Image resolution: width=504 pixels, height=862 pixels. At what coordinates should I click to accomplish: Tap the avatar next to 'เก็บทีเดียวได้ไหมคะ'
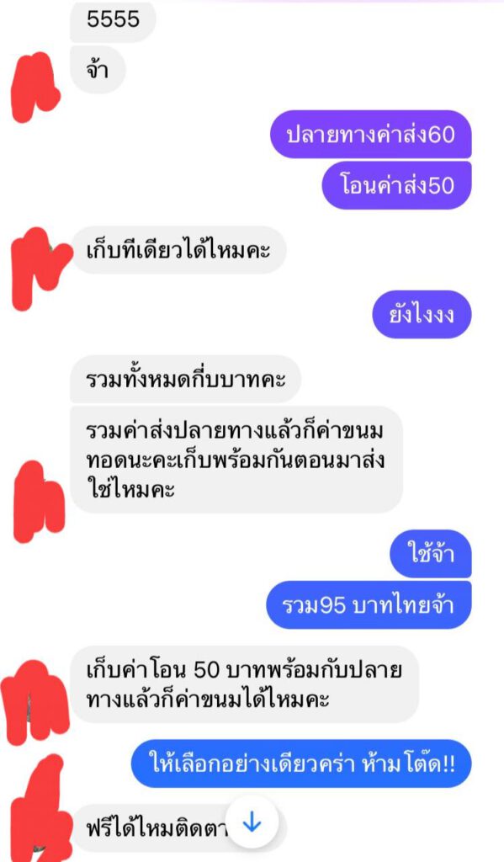tap(40, 269)
